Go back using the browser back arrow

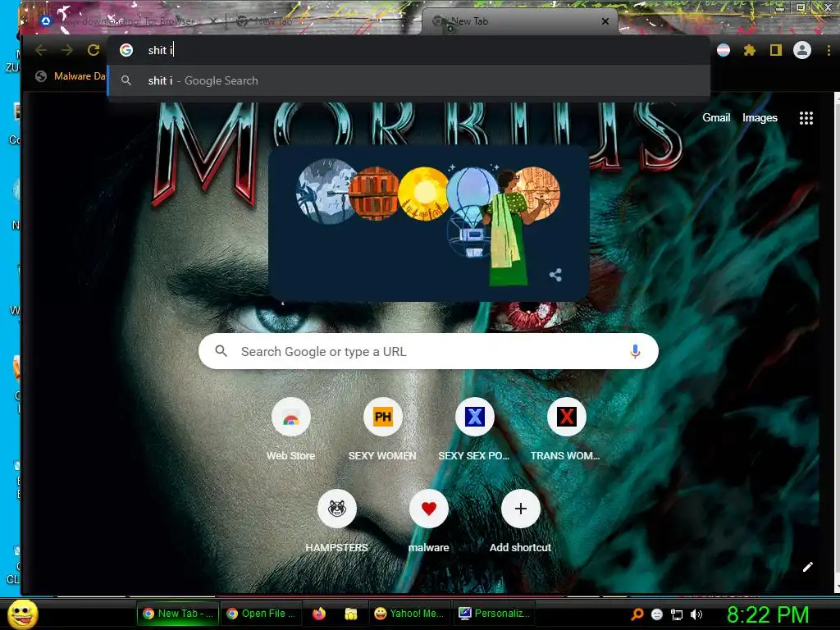(x=41, y=50)
